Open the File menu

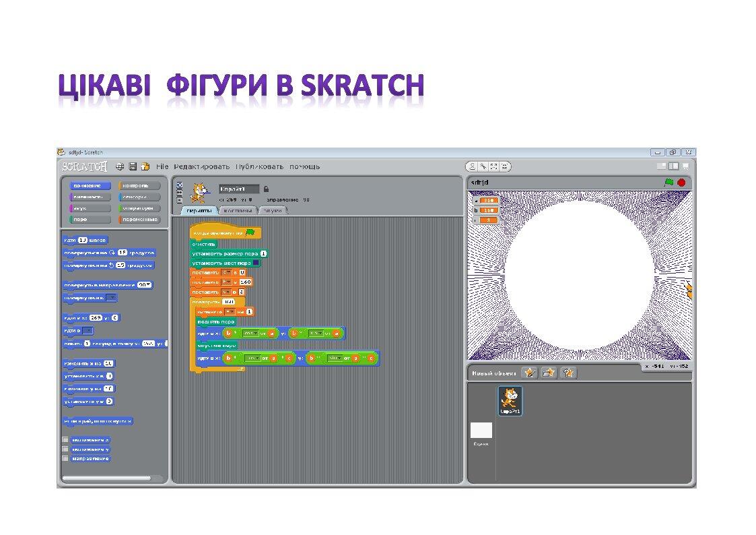pyautogui.click(x=162, y=166)
